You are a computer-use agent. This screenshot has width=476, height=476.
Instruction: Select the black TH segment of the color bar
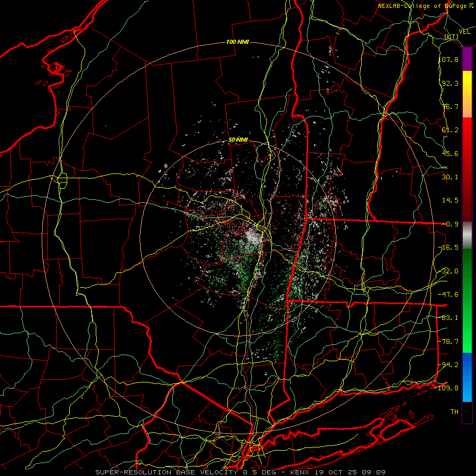[x=467, y=413]
